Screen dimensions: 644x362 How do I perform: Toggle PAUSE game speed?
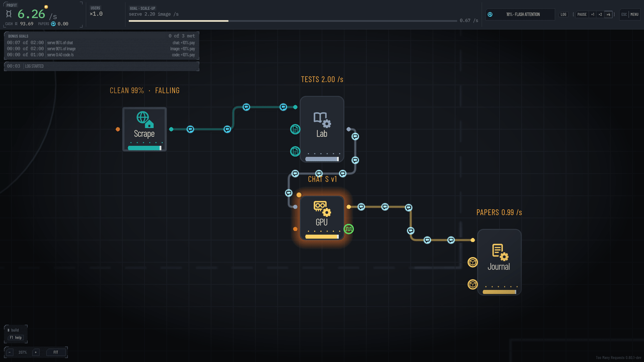pos(582,15)
